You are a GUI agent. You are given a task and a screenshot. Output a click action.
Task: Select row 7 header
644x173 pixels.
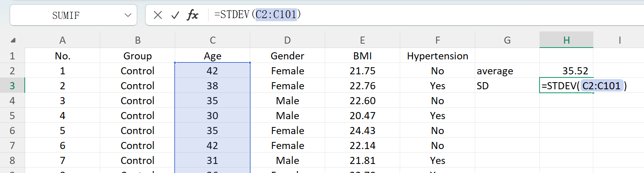point(13,145)
